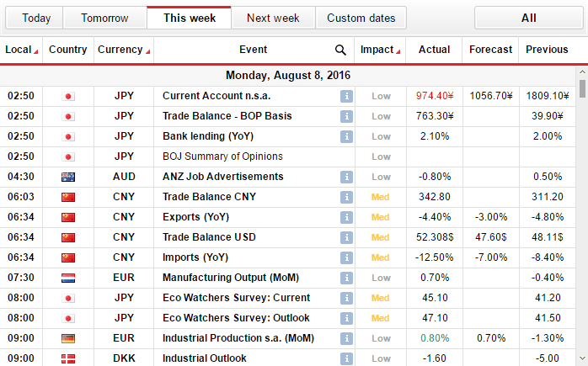This screenshot has width=588, height=366.
Task: Sort by Local time column
Action: pos(21,50)
